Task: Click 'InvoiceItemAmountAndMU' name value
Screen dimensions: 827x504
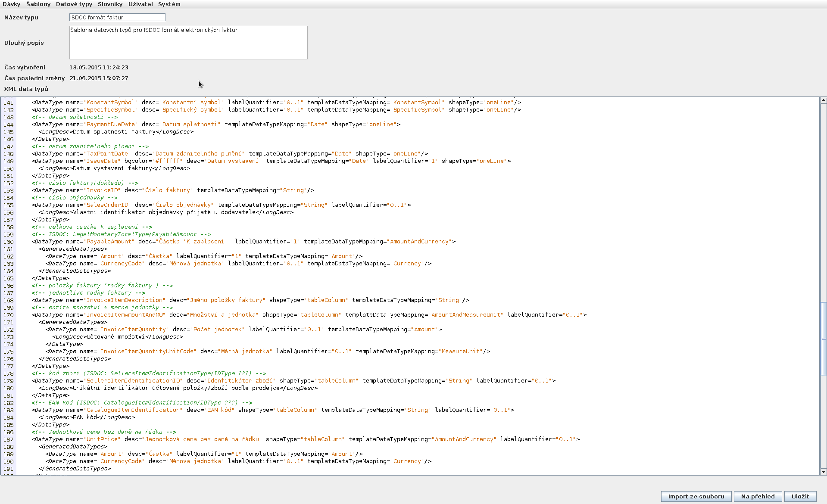Action: [x=124, y=315]
